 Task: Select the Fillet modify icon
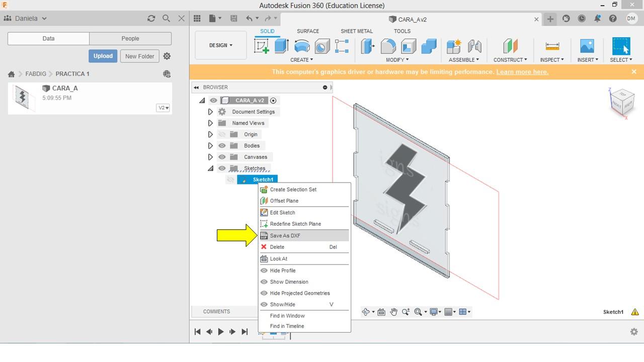388,46
